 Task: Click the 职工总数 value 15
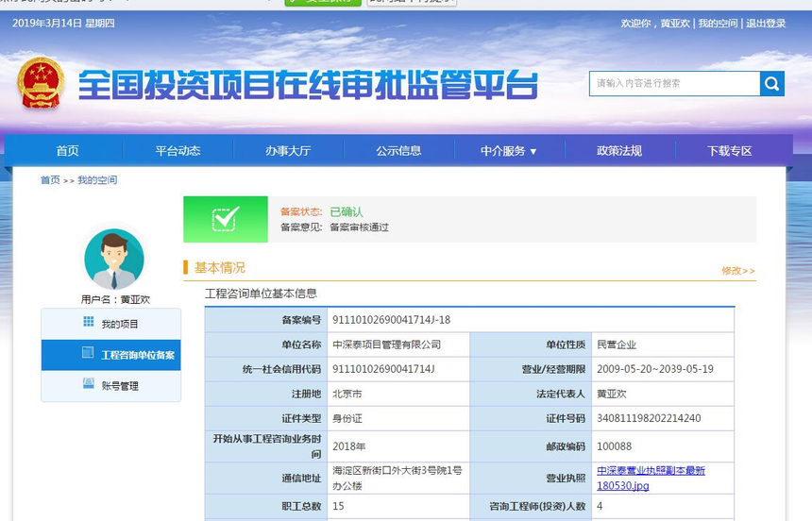pos(338,506)
